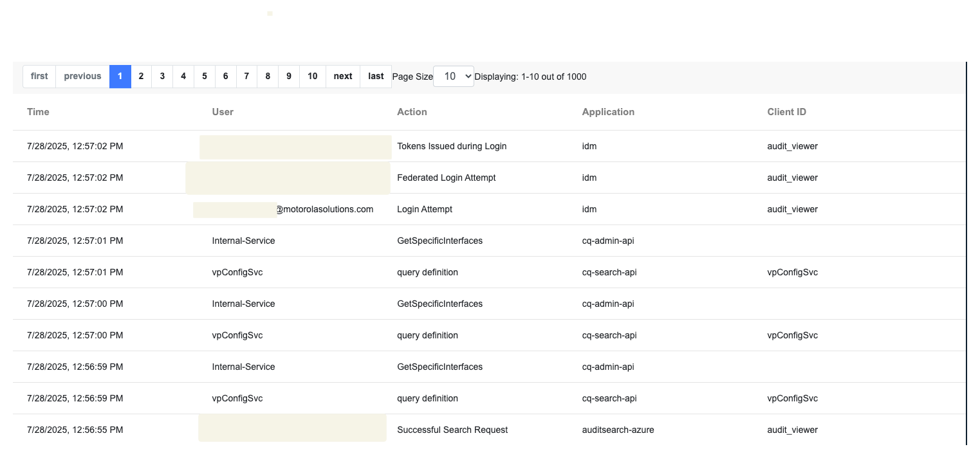Click 'query definition' in the 12:57:01 PM row
This screenshot has height=458, width=980.
point(427,272)
